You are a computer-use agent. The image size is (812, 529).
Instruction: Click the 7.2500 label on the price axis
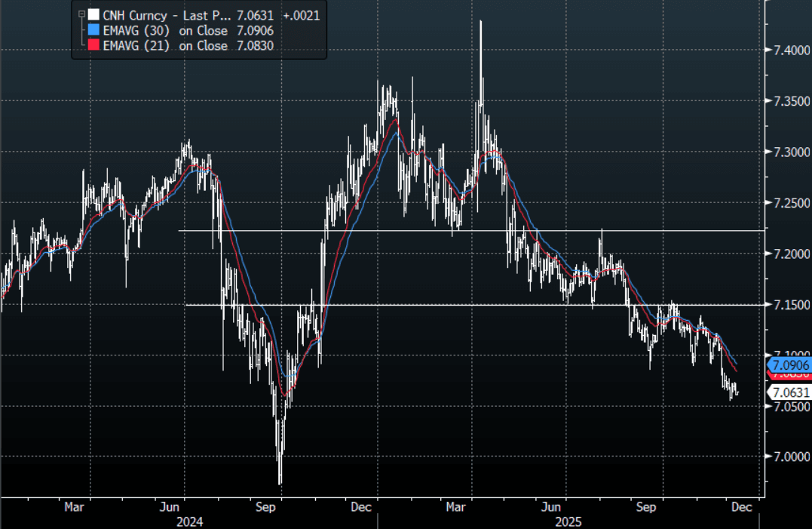coord(787,203)
